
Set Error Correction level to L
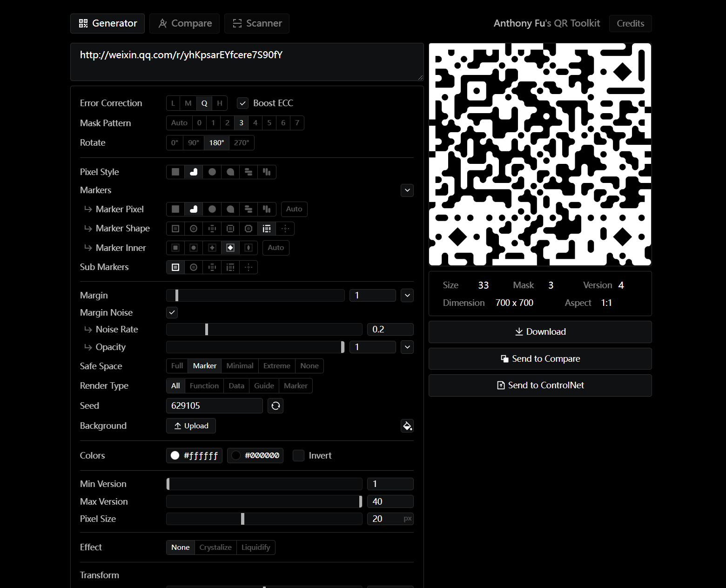pyautogui.click(x=173, y=103)
